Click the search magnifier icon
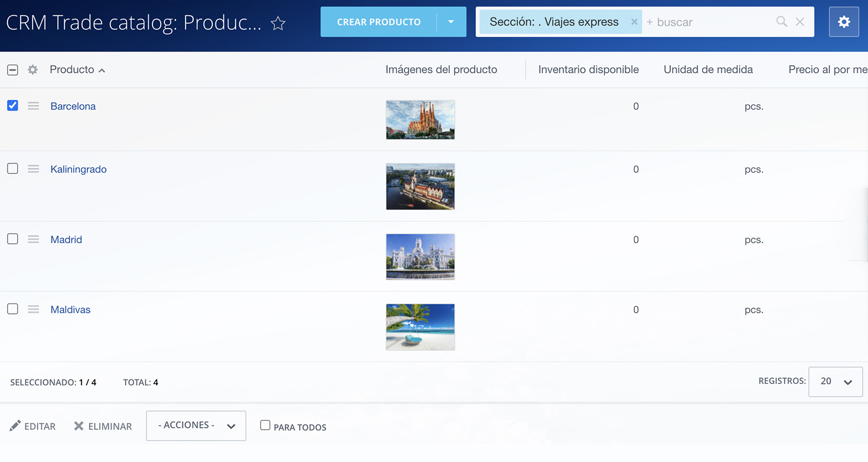Viewport: 868px width, 462px height. click(781, 22)
